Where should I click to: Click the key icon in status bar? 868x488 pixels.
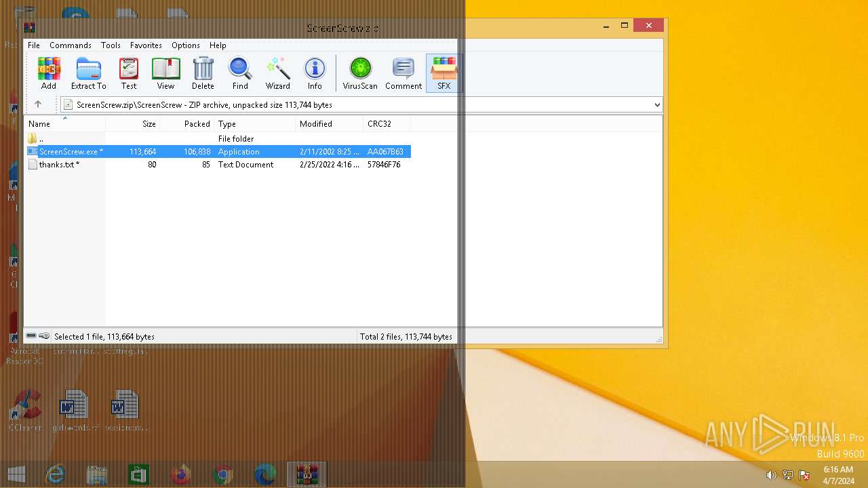click(x=44, y=336)
